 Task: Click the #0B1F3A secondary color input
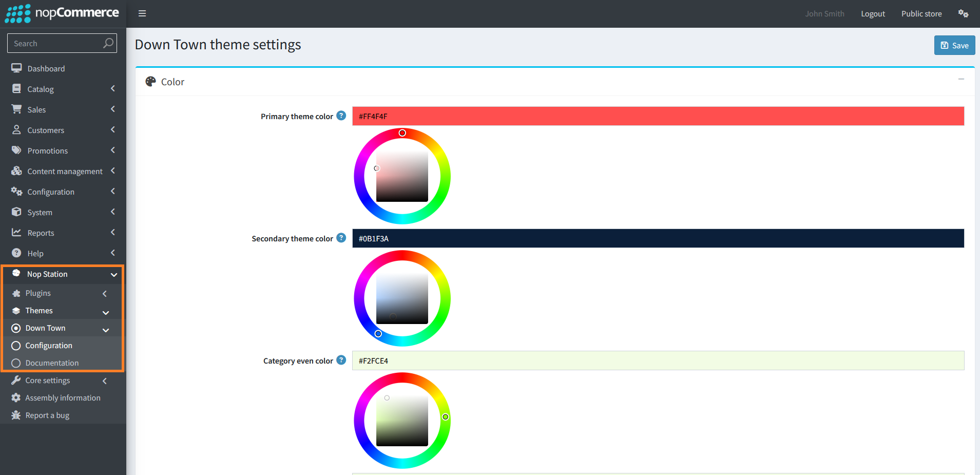click(x=658, y=238)
